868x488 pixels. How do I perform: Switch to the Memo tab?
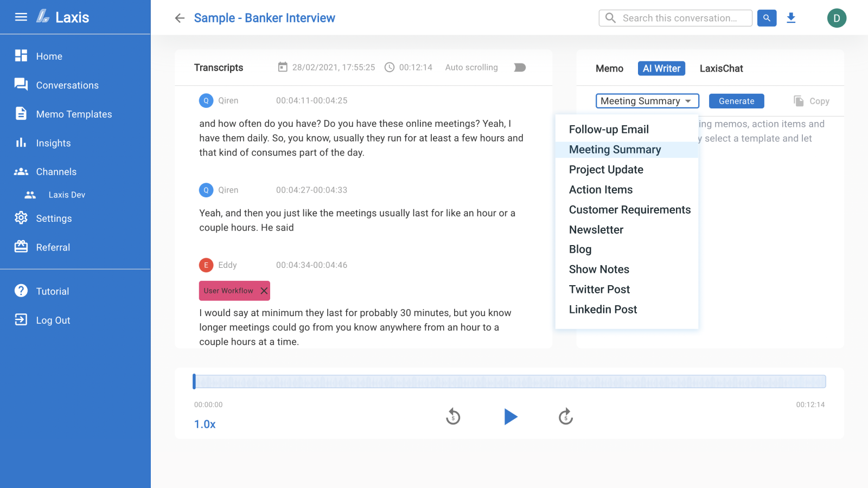[x=609, y=68]
